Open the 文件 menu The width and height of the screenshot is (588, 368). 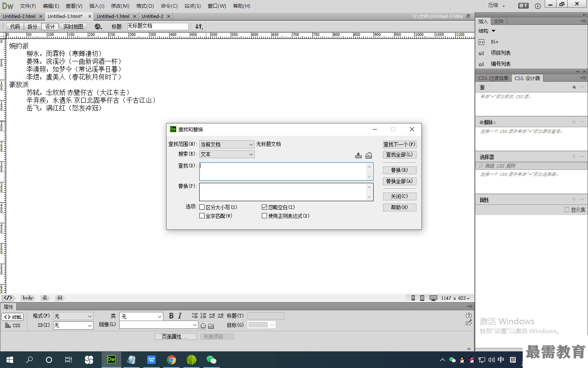tap(28, 6)
